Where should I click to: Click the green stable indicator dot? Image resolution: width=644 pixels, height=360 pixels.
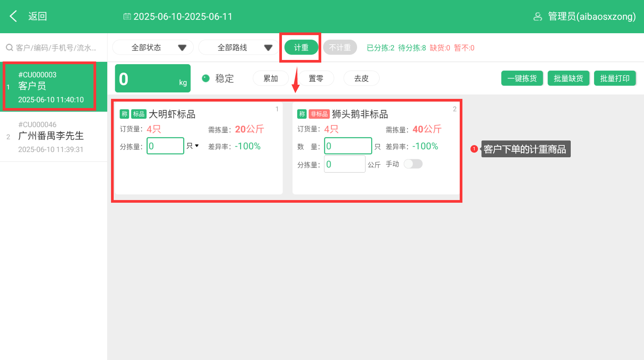pos(206,78)
